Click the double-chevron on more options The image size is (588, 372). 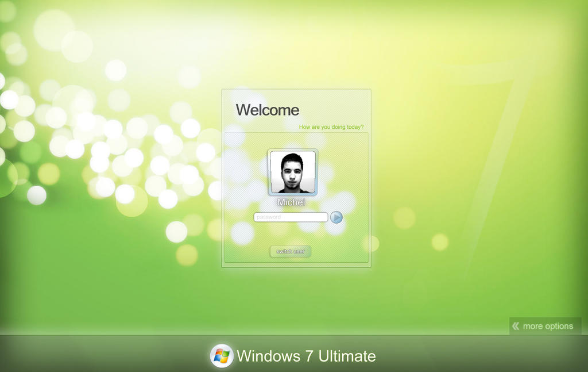point(516,326)
